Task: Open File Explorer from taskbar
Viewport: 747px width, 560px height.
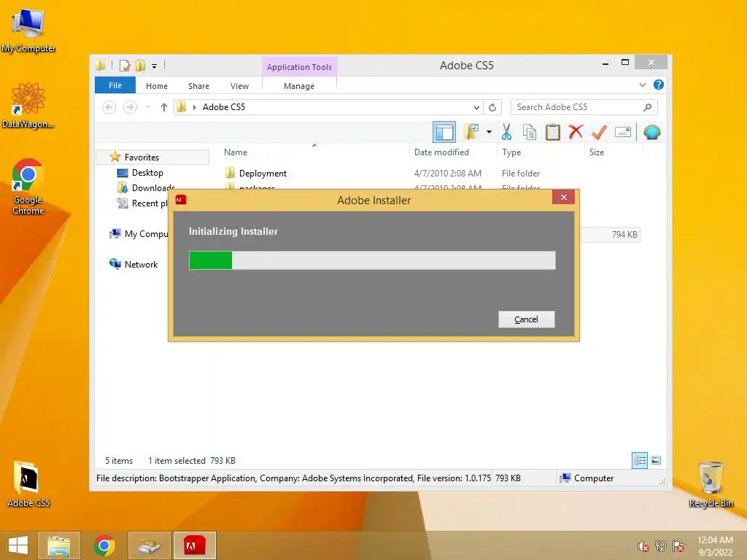Action: pos(58,545)
